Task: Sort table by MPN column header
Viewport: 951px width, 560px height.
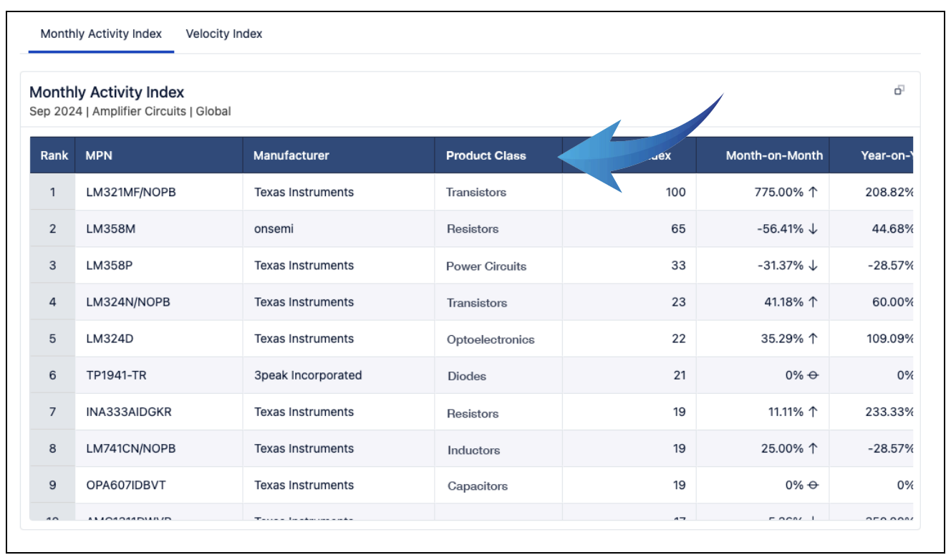Action: point(99,155)
